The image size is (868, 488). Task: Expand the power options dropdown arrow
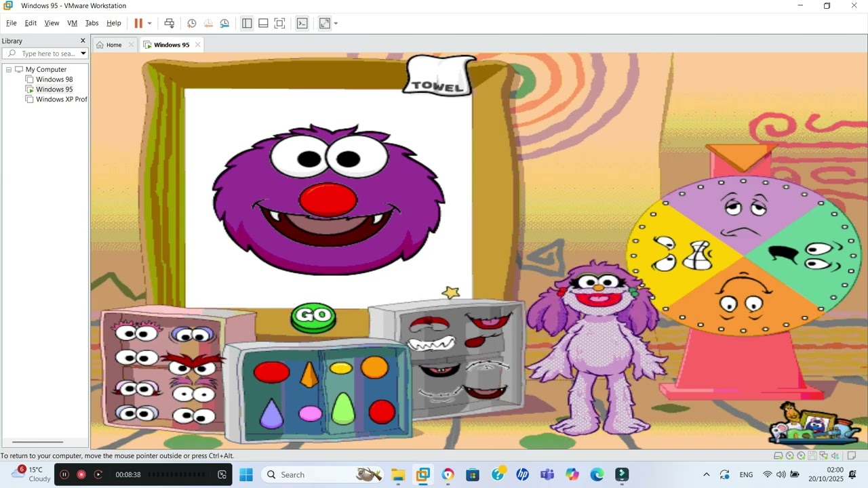click(x=150, y=23)
